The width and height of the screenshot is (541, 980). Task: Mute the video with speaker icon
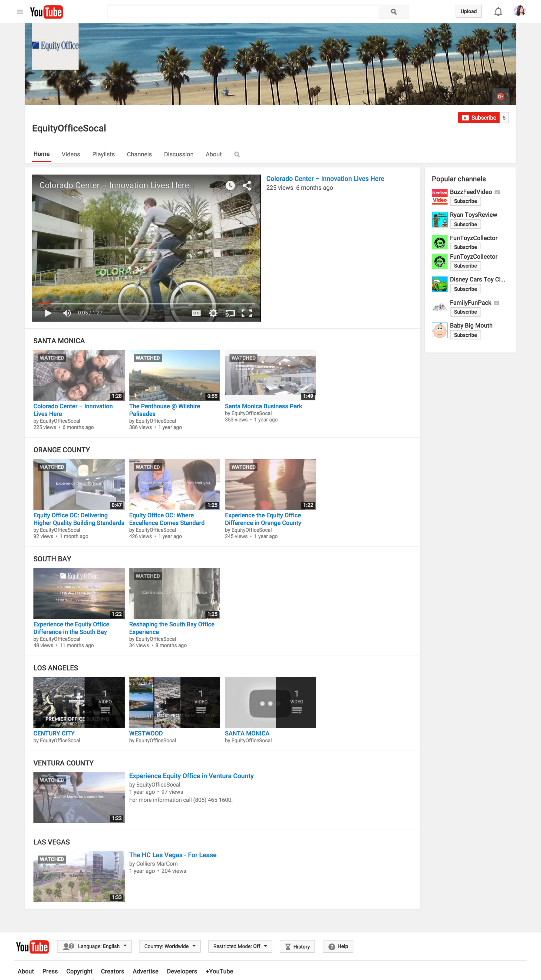67,313
